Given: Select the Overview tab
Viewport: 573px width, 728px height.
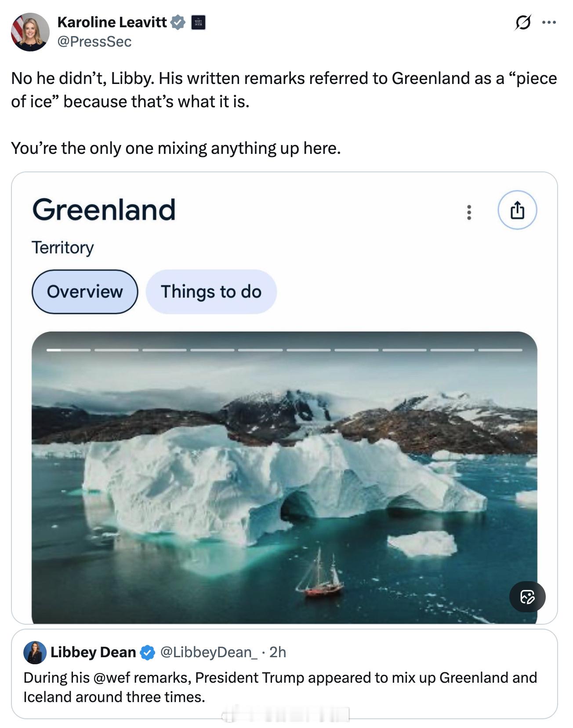Looking at the screenshot, I should (x=85, y=291).
